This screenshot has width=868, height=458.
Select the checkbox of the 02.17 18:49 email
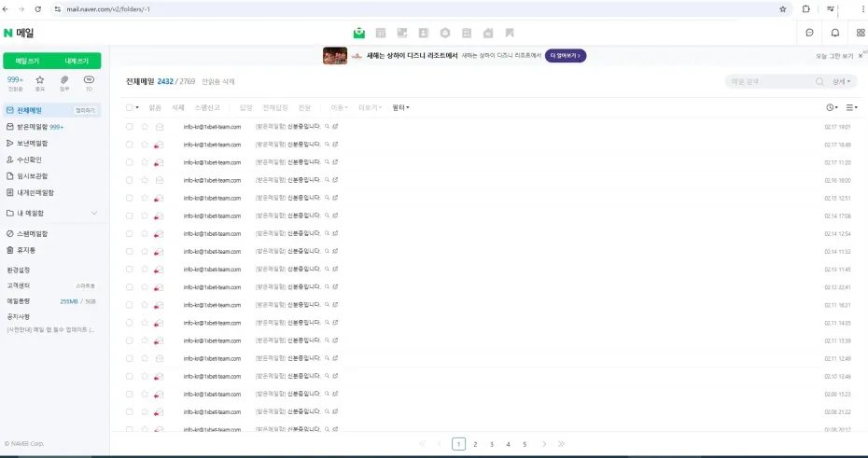pos(130,145)
